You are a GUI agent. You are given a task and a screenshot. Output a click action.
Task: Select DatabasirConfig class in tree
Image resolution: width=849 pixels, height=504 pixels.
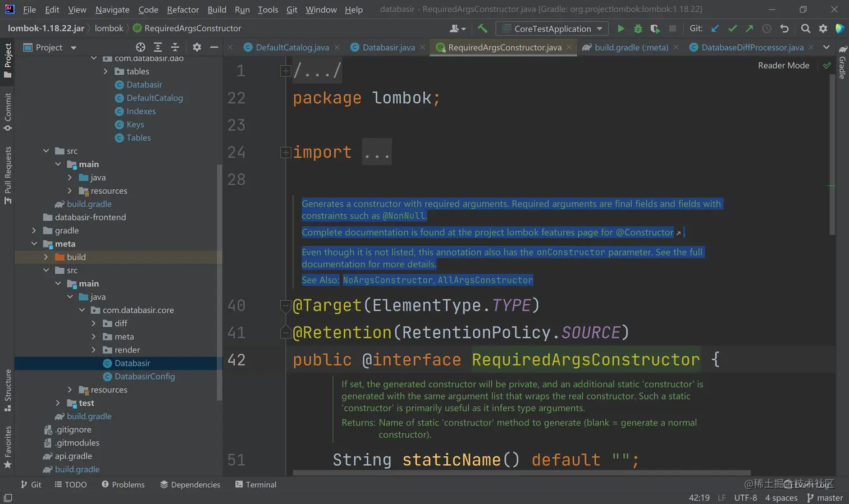pos(145,377)
